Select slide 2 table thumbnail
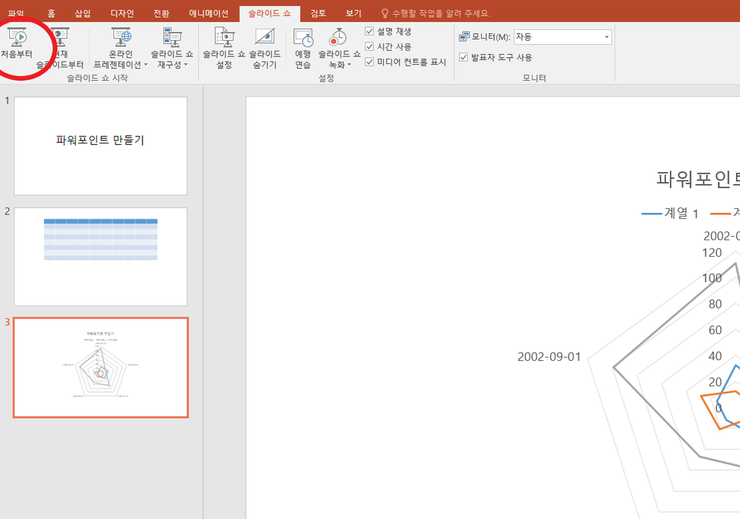The width and height of the screenshot is (740, 519). click(101, 257)
